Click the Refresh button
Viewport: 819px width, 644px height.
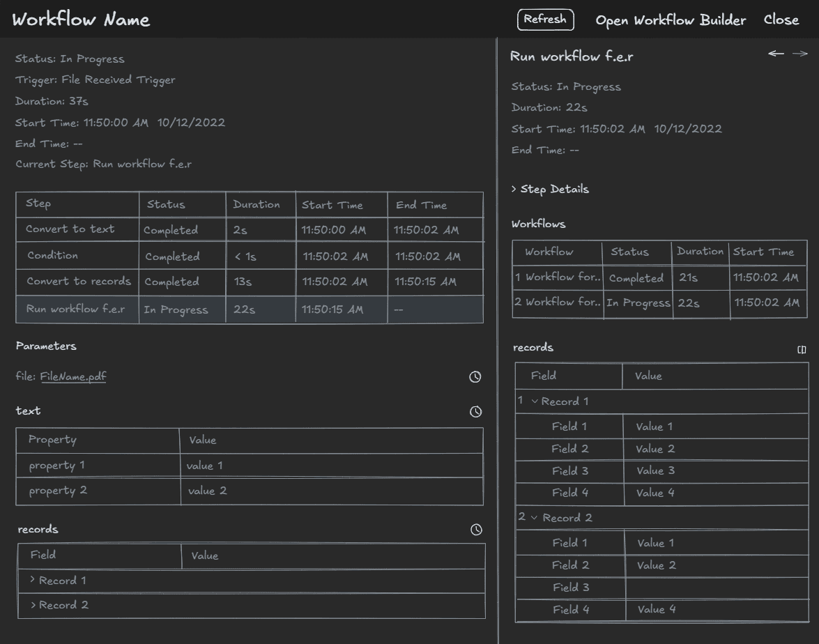[x=546, y=20]
